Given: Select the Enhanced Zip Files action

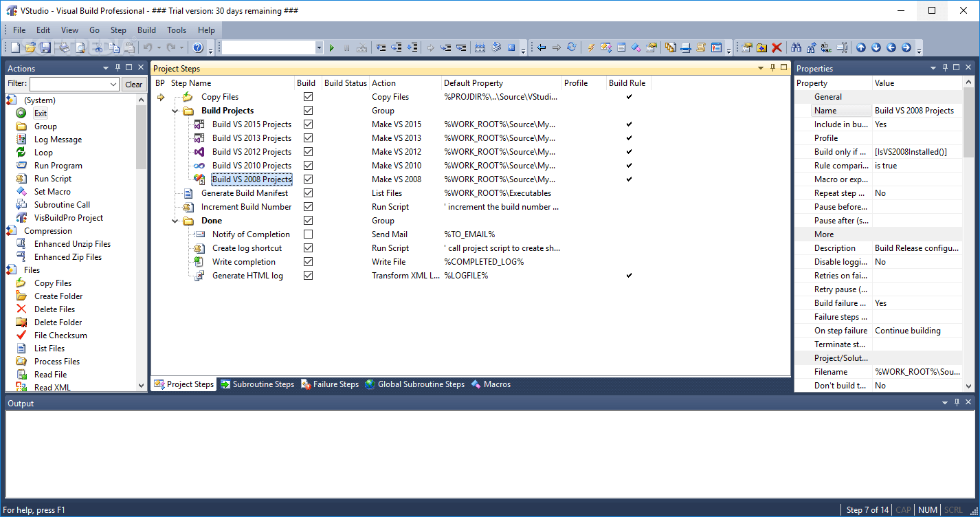Looking at the screenshot, I should [68, 257].
